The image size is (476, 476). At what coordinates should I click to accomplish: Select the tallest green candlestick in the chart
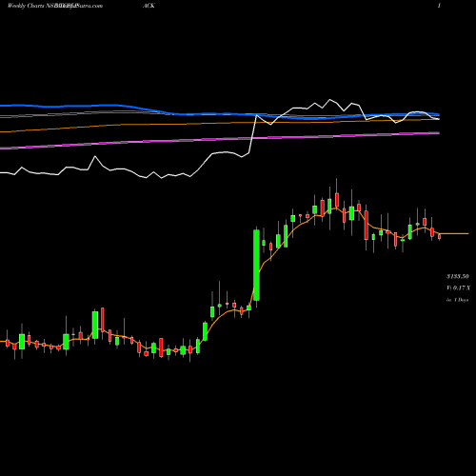click(x=256, y=265)
